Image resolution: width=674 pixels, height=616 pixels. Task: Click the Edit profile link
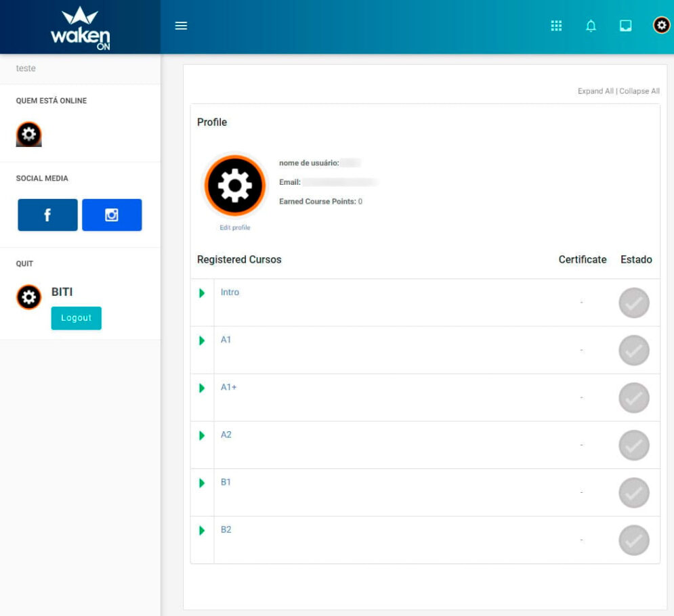pyautogui.click(x=234, y=228)
